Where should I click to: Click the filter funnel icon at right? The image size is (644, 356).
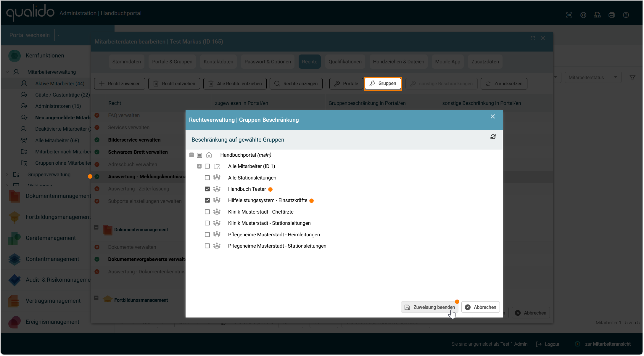tap(632, 78)
